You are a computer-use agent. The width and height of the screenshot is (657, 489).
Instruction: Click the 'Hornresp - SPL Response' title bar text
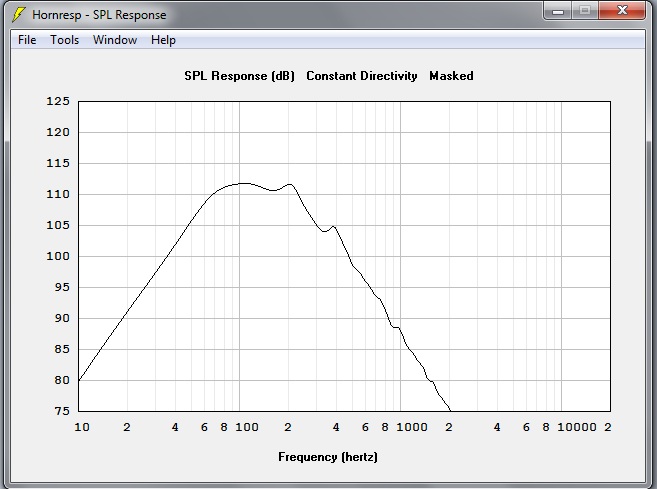pos(99,15)
